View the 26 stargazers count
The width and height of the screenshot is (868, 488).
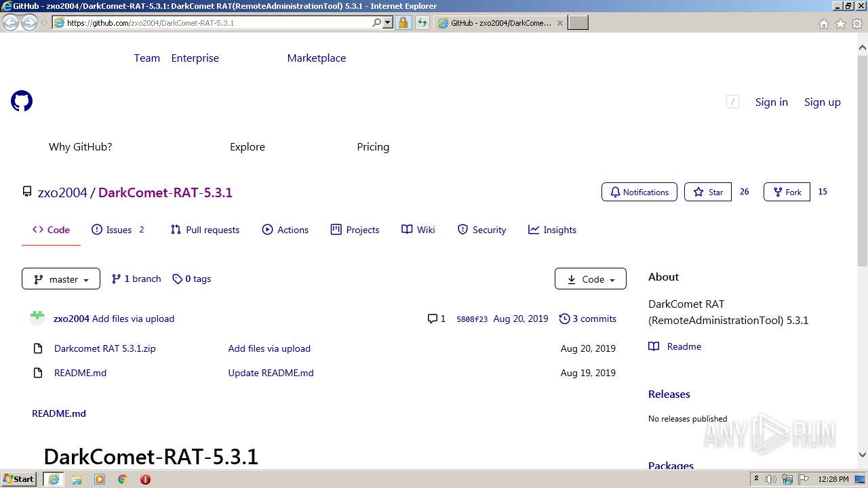[x=744, y=192]
